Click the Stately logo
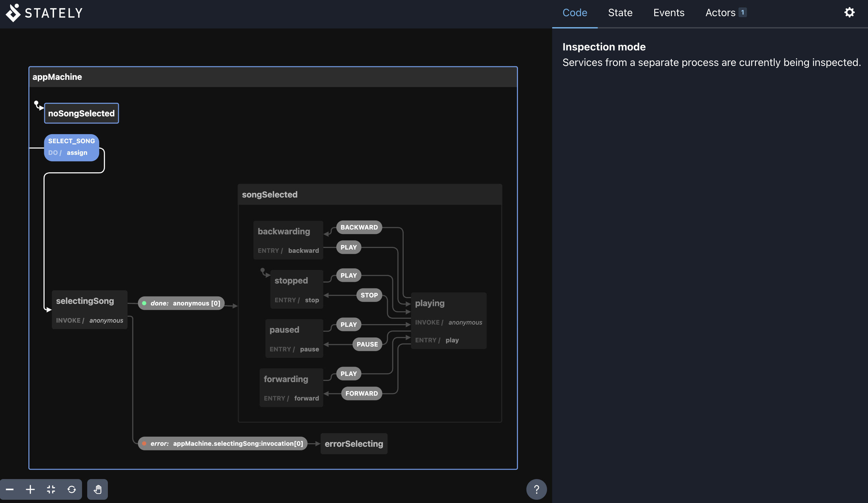 coord(44,13)
